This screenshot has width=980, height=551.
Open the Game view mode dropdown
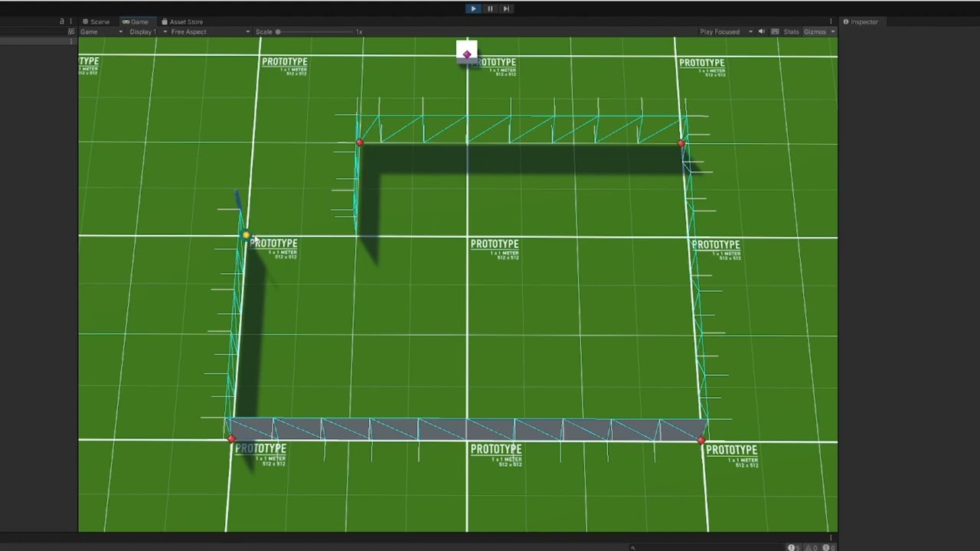(101, 32)
